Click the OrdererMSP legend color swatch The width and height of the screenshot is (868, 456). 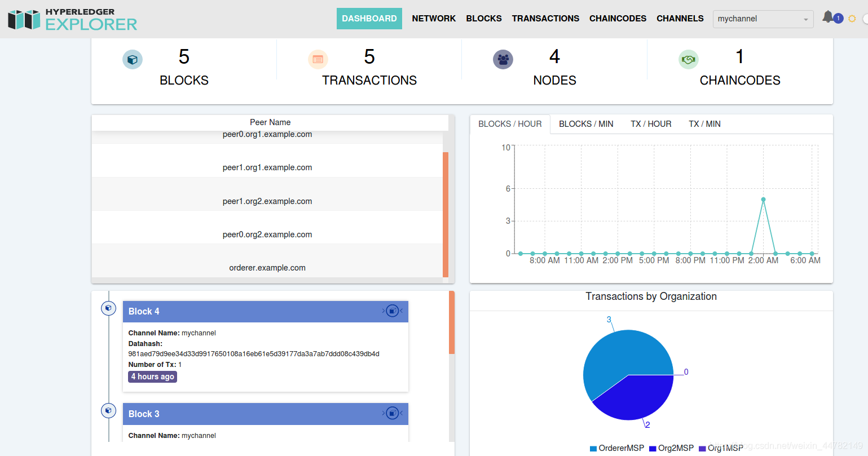[593, 449]
